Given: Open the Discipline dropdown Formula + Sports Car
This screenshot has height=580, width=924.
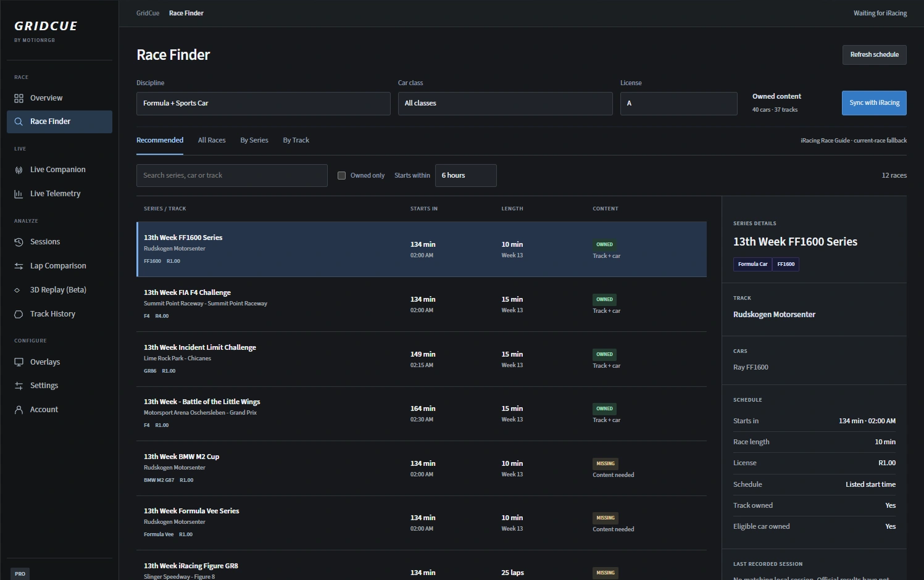Looking at the screenshot, I should (263, 104).
